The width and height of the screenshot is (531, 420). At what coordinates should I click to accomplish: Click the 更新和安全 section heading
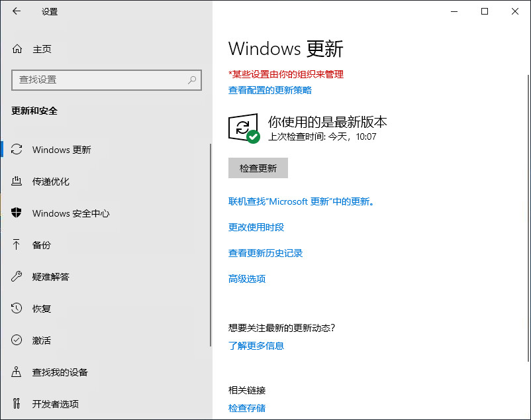(x=34, y=111)
